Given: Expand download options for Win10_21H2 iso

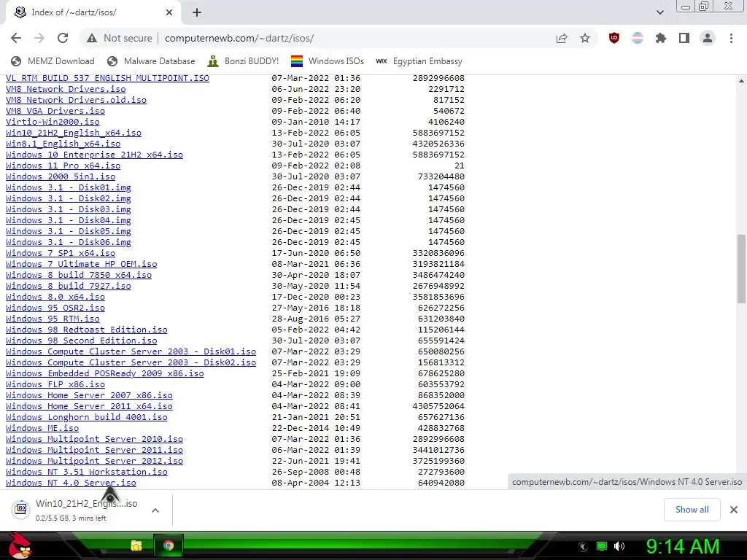Looking at the screenshot, I should [x=155, y=510].
